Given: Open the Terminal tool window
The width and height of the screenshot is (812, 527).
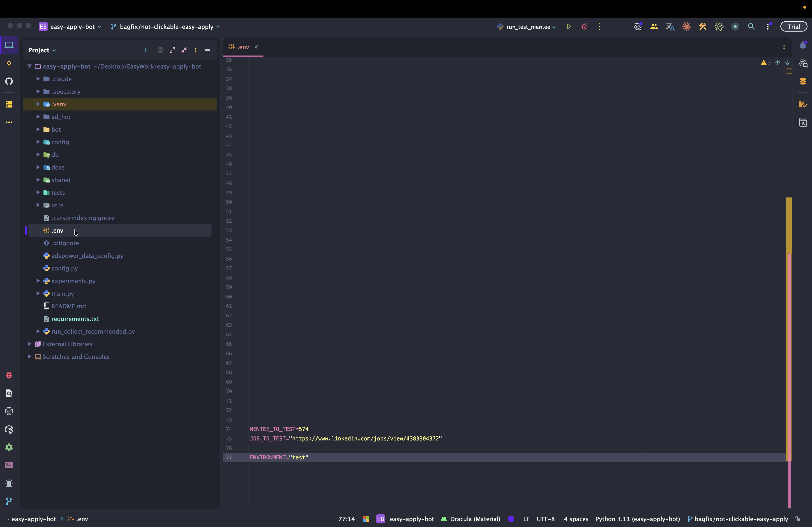Looking at the screenshot, I should [x=9, y=465].
